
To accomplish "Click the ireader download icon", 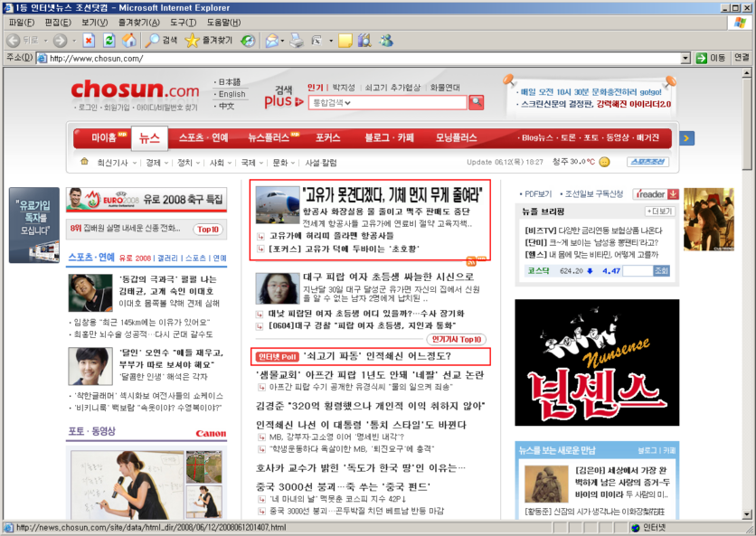I will 674,194.
